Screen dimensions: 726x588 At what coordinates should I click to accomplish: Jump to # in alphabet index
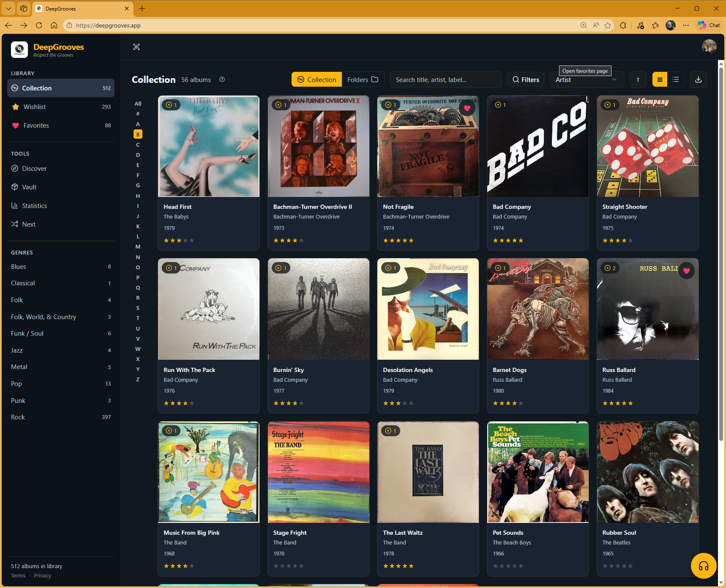click(x=138, y=114)
